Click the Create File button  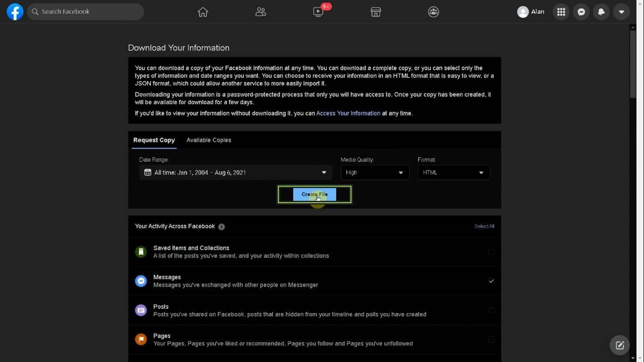[314, 194]
